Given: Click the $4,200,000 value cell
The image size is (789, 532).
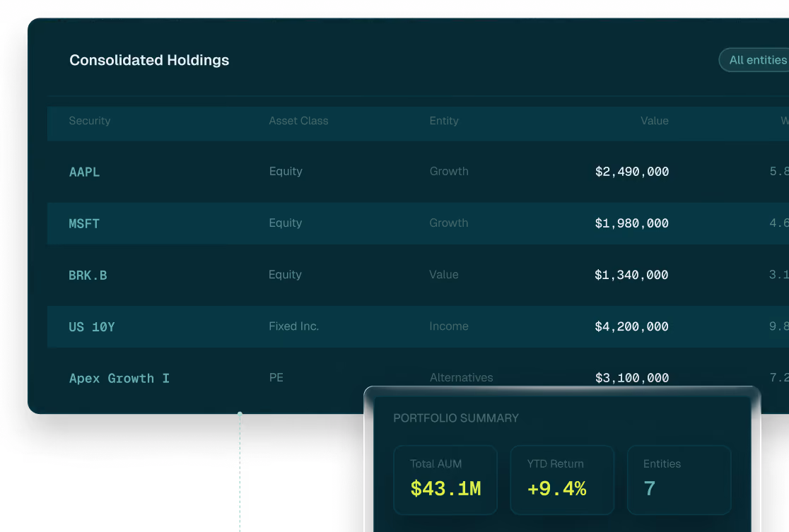Looking at the screenshot, I should pos(631,327).
